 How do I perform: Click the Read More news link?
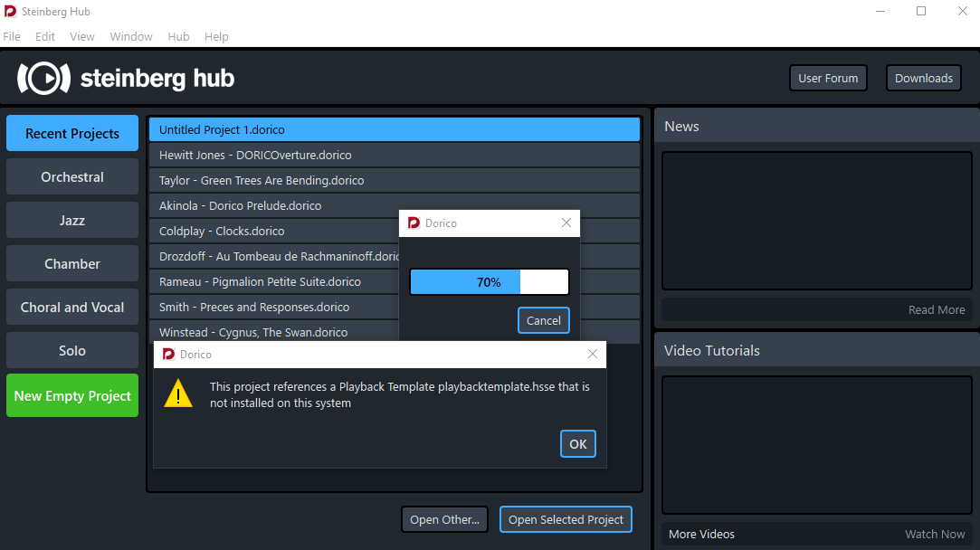tap(937, 310)
